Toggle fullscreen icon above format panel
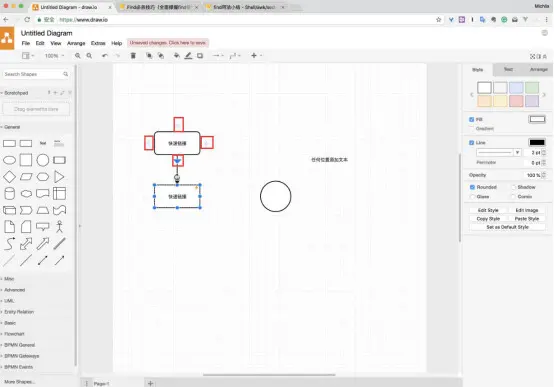 tap(532, 56)
